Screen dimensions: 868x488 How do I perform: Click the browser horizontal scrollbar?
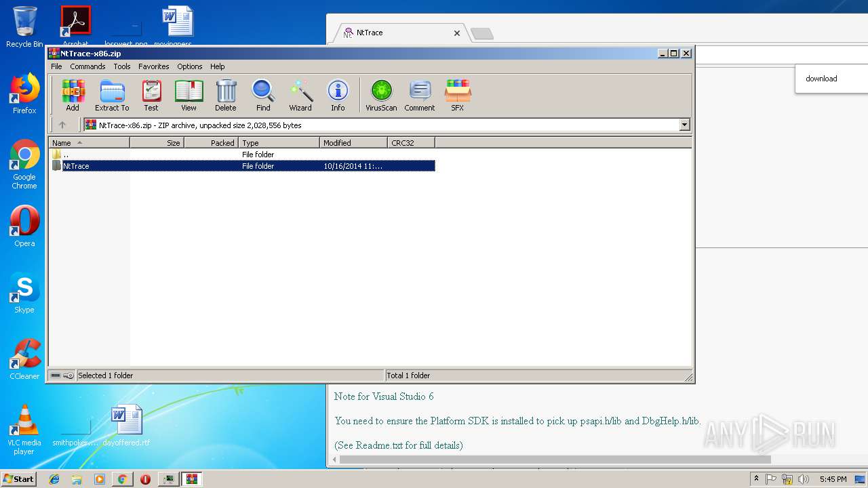[x=555, y=460]
